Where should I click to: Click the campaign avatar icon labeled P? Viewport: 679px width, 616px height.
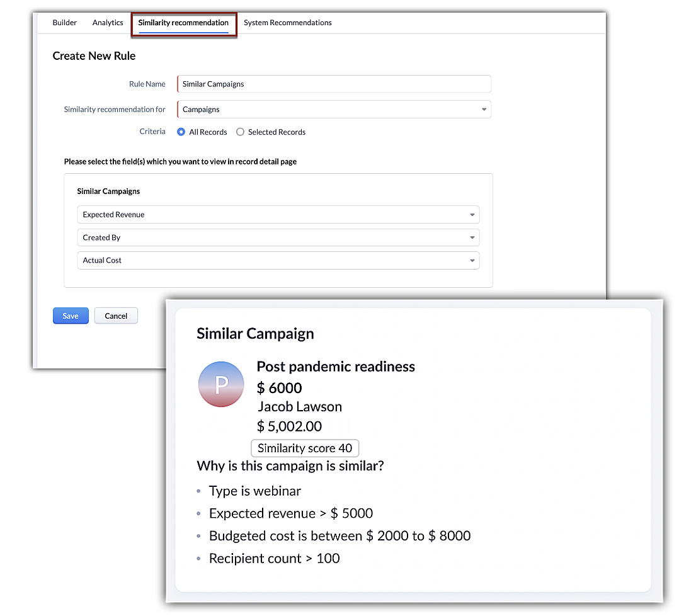point(220,384)
